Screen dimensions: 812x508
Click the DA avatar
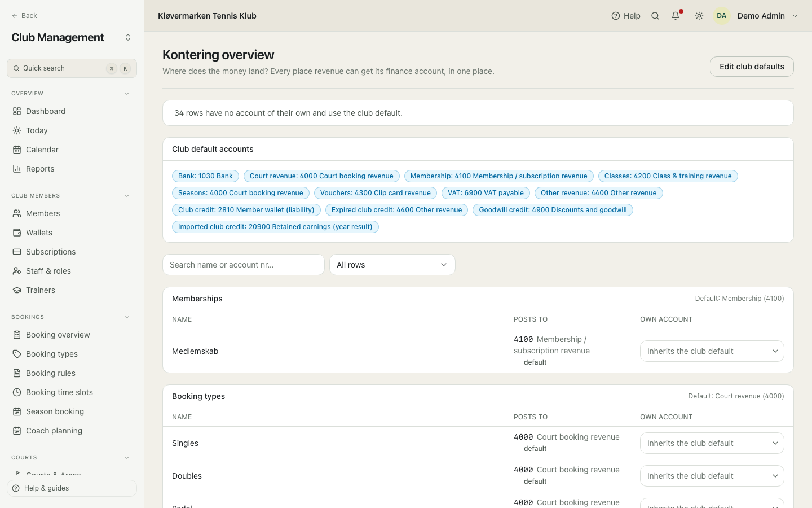pos(722,16)
